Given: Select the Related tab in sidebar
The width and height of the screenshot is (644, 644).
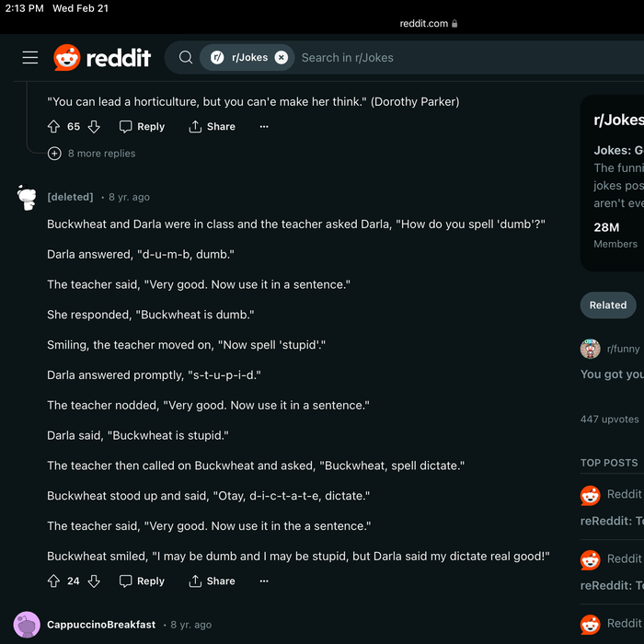Looking at the screenshot, I should [607, 305].
